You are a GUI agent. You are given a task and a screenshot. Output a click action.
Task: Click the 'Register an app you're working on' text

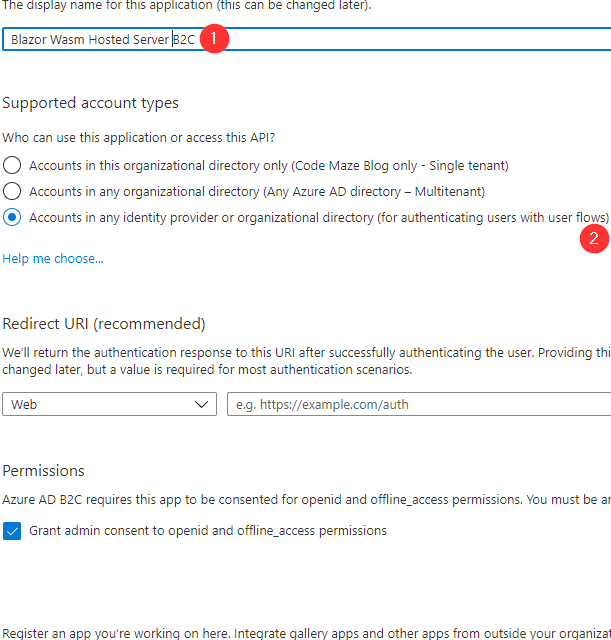coord(300,632)
